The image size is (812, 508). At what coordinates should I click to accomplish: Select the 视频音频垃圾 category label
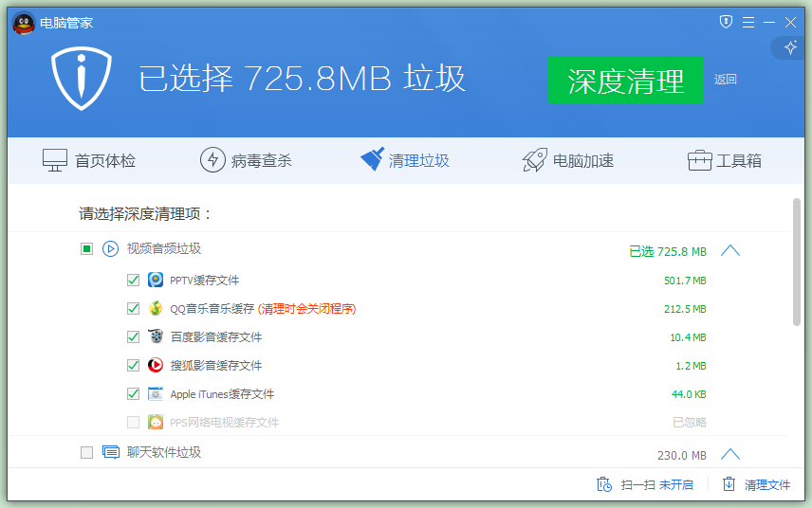(x=164, y=249)
